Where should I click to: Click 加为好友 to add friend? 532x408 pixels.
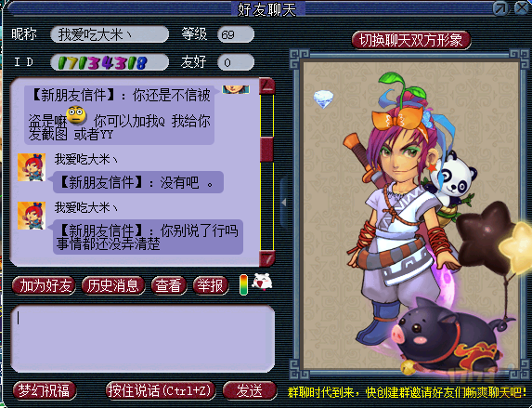44,285
